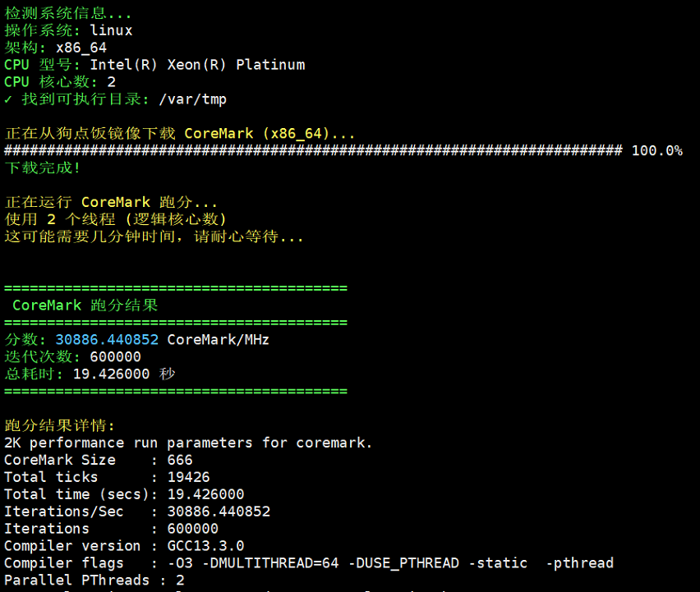Click the 架构: x86_64 line

click(x=55, y=48)
